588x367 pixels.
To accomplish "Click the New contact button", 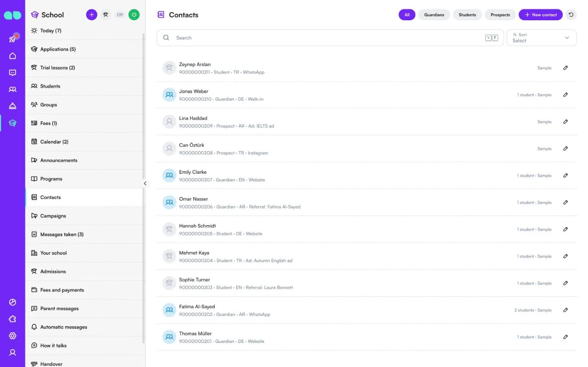I will pos(541,15).
